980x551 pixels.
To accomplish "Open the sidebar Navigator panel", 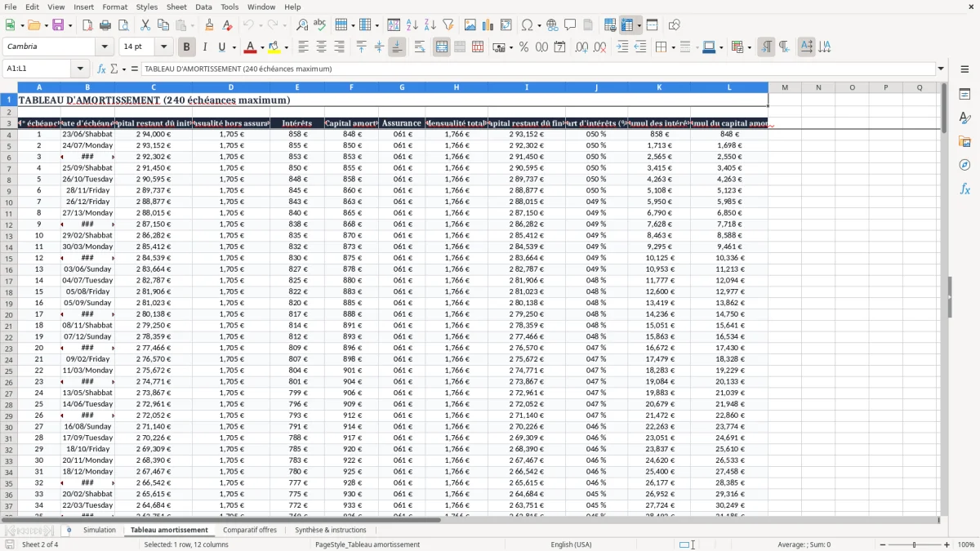I will click(x=964, y=165).
